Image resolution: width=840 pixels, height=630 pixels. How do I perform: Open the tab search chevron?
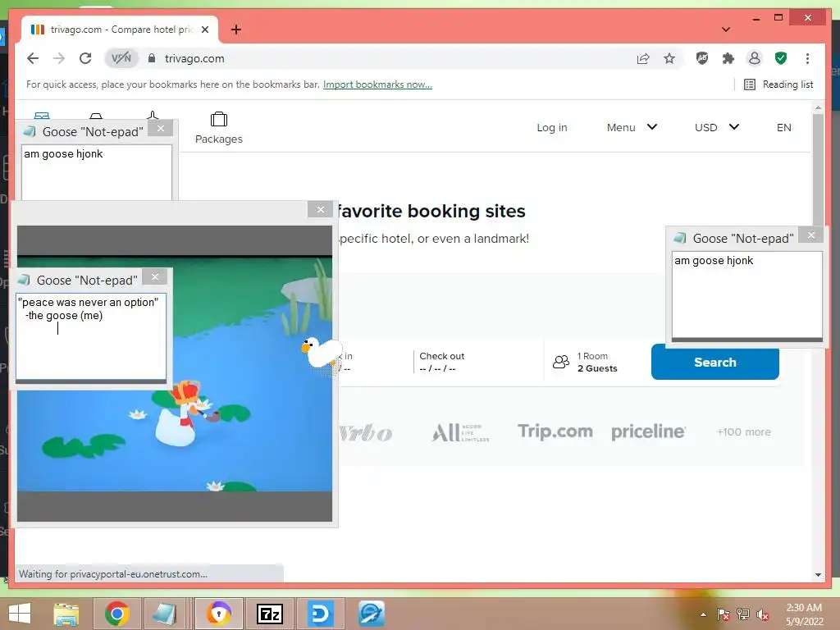point(726,30)
